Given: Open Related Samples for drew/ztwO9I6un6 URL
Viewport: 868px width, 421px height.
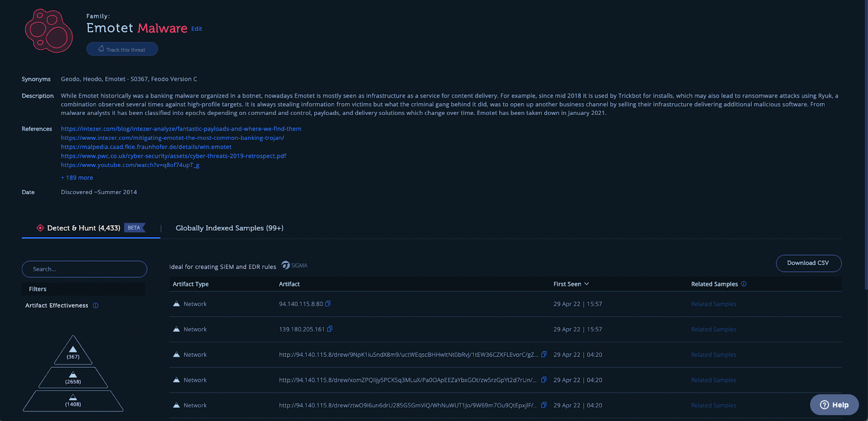Looking at the screenshot, I should (713, 405).
